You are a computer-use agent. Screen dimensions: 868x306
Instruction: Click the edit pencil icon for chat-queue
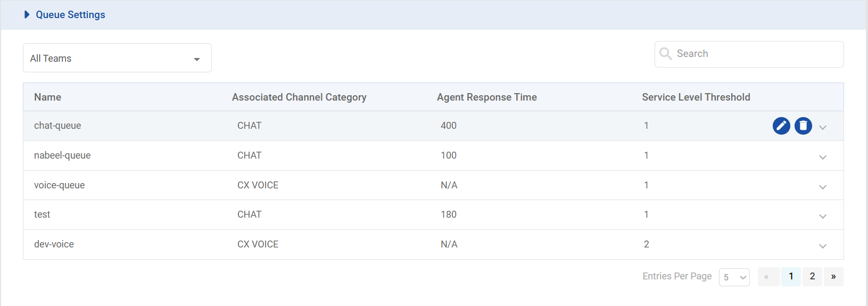[781, 126]
